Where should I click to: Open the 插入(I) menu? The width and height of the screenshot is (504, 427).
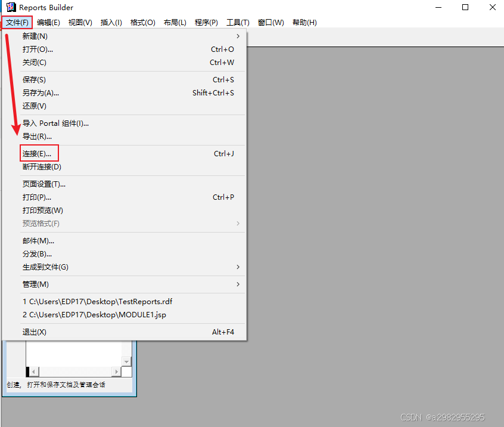[111, 23]
